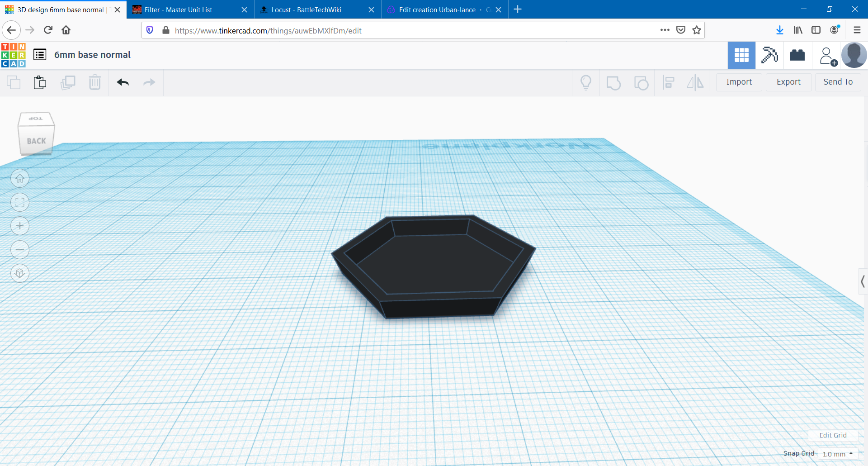Toggle perspective/orthographic view cube icon

[20, 273]
